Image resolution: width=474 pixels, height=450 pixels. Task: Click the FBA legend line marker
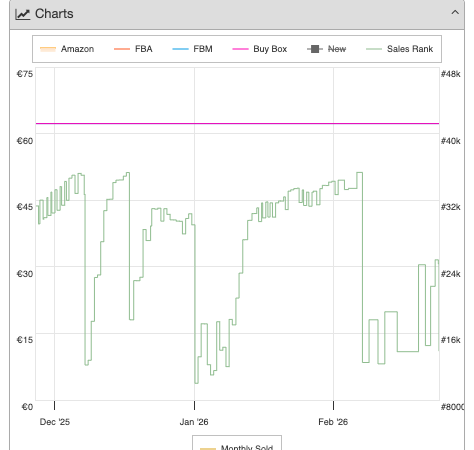[122, 49]
